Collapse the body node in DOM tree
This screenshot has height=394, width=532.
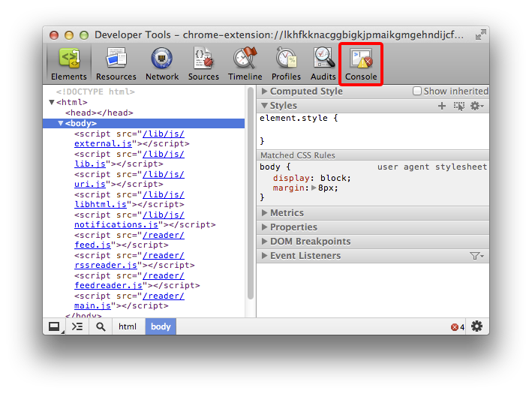(x=60, y=123)
